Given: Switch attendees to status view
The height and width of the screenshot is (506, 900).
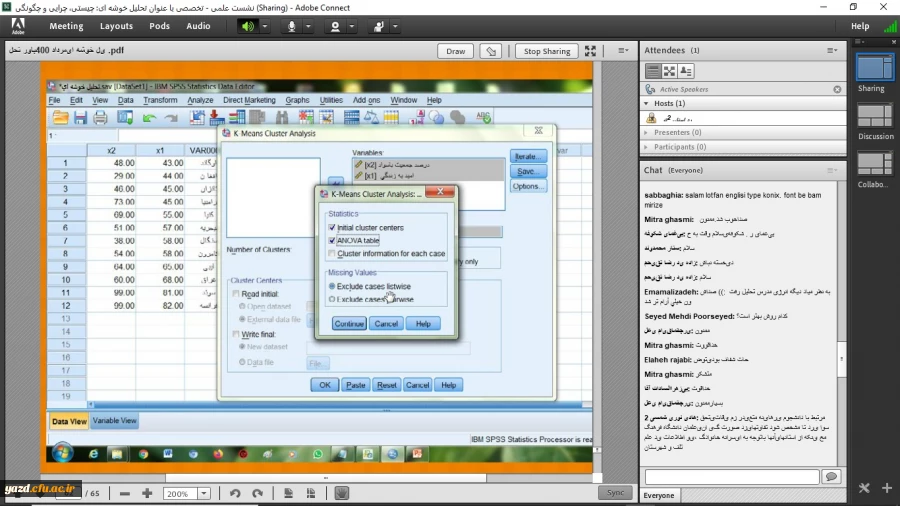Looking at the screenshot, I should pos(687,71).
